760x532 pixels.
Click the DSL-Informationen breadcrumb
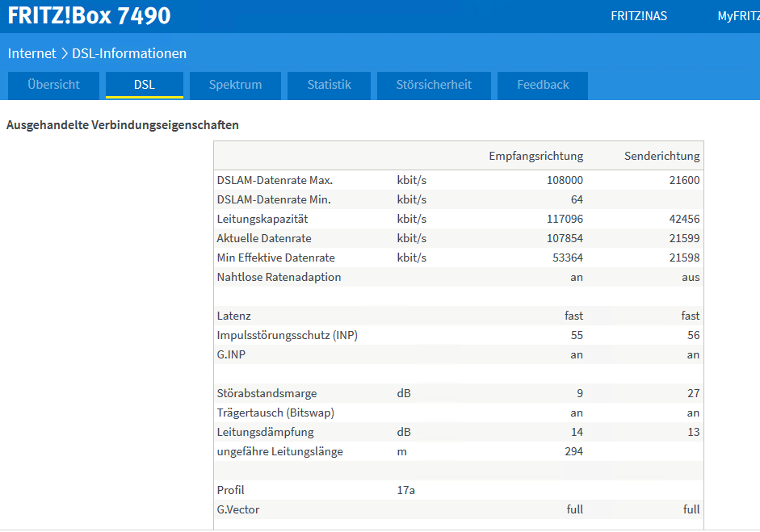pos(129,53)
